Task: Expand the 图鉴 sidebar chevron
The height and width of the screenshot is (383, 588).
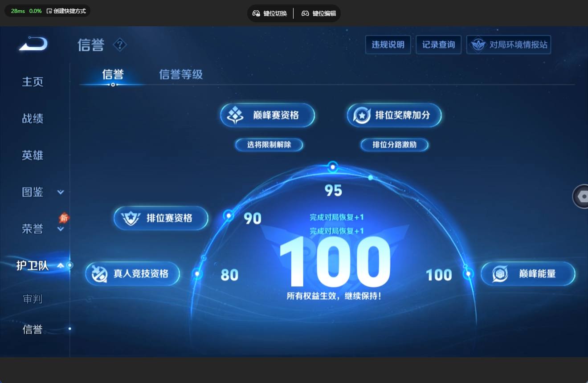Action: 61,192
